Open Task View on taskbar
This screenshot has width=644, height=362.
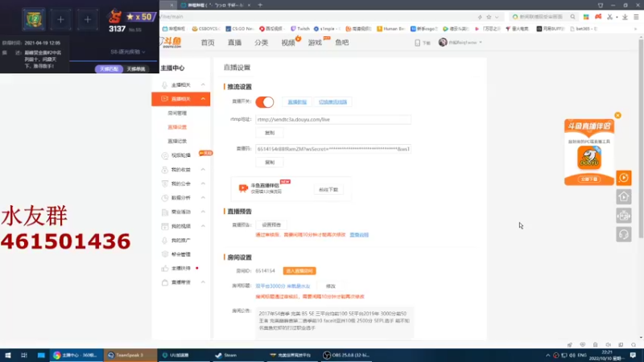coord(24,355)
